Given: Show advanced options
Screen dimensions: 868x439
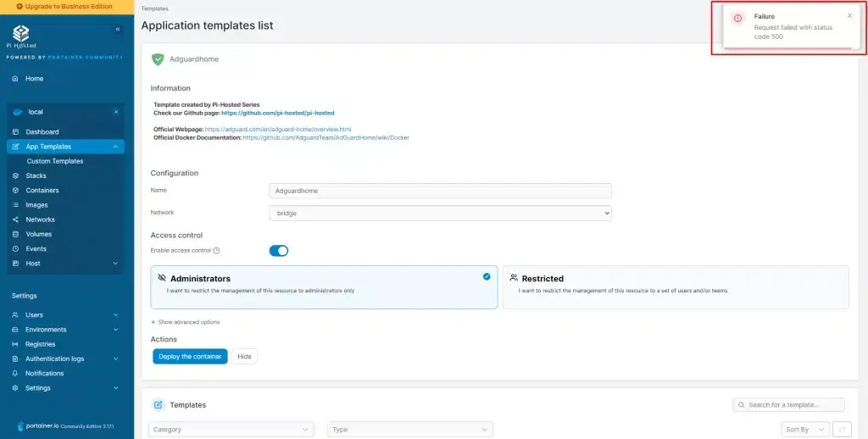Looking at the screenshot, I should click(185, 322).
